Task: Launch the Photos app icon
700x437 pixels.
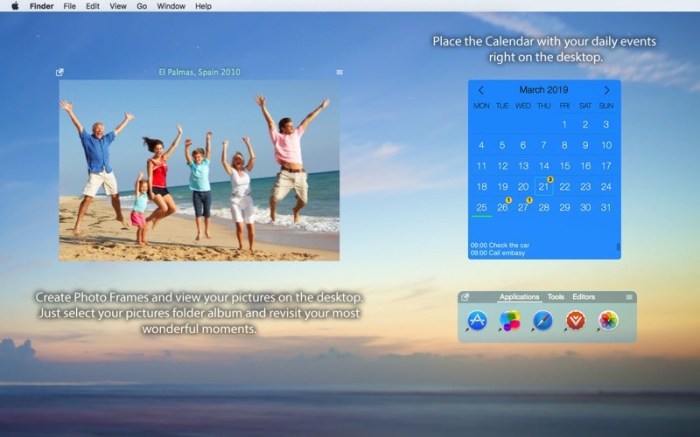Action: pos(608,321)
